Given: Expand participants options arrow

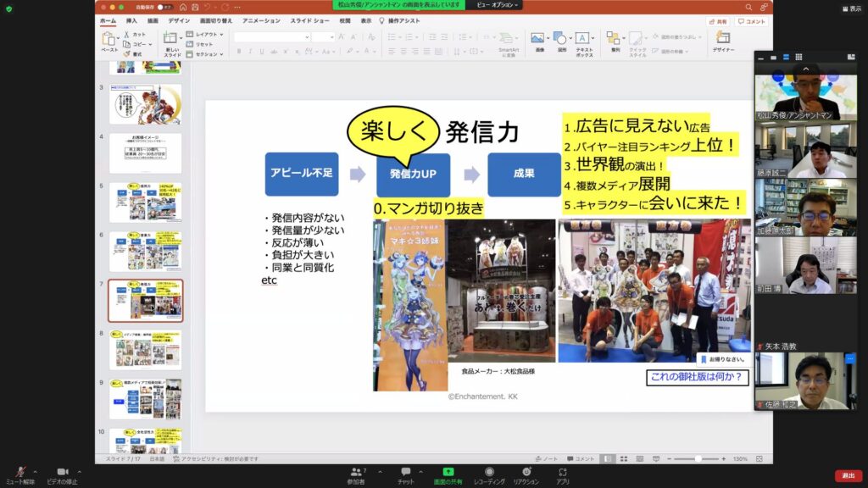Looking at the screenshot, I should point(380,472).
